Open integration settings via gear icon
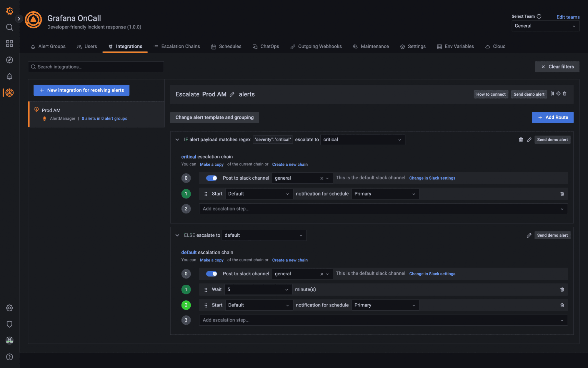This screenshot has width=588, height=368. click(558, 94)
